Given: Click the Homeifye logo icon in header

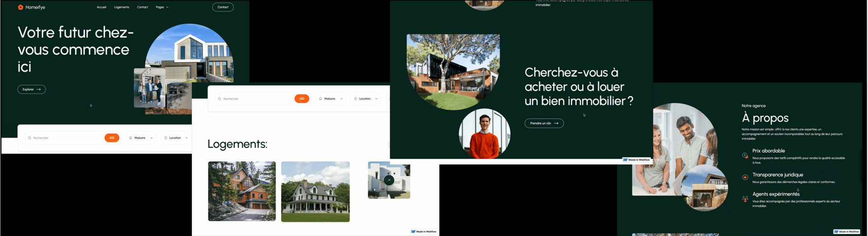Looking at the screenshot, I should point(20,7).
